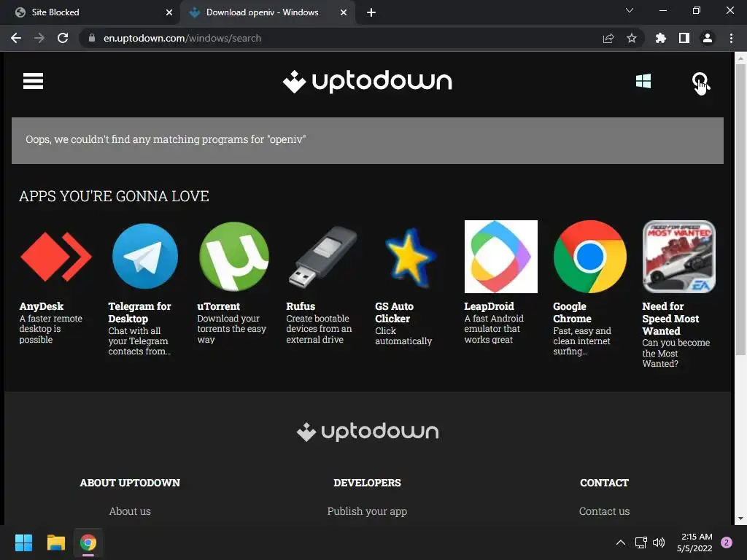Open the browser extensions puzzle icon
Viewport: 747px width, 560px height.
pyautogui.click(x=661, y=38)
